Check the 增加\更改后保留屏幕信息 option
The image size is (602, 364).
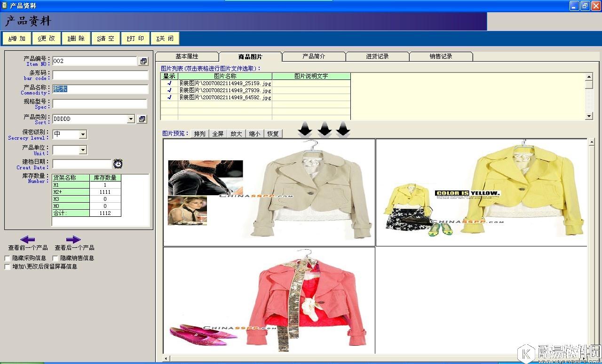pos(7,267)
